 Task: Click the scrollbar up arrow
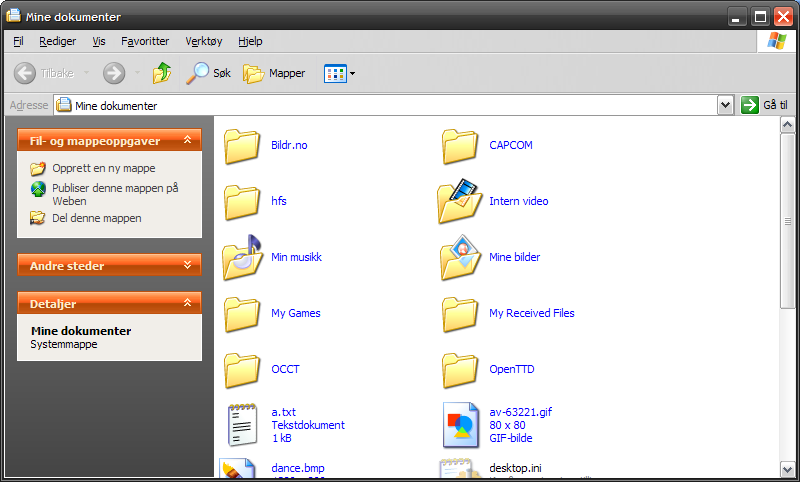point(787,124)
